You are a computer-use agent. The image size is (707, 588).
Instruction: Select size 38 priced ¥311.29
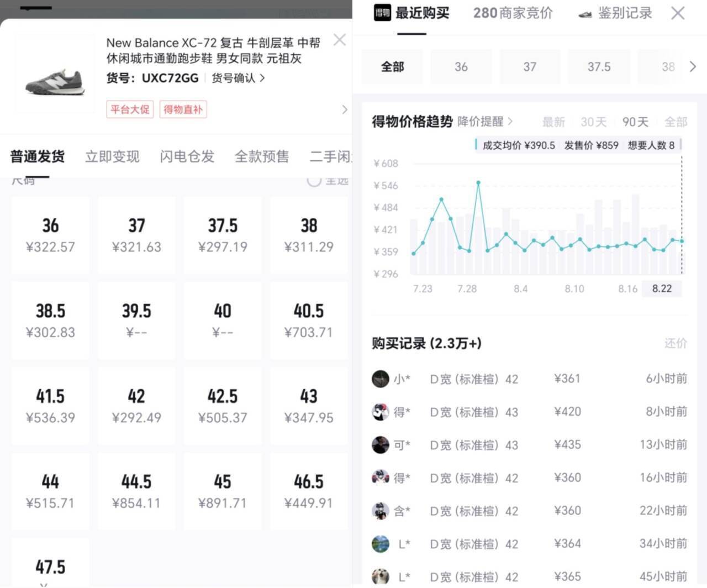pyautogui.click(x=309, y=235)
